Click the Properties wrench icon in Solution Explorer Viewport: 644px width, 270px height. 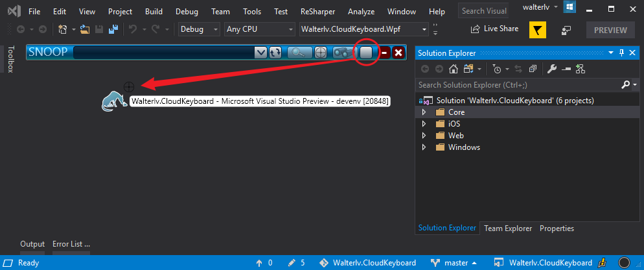[x=551, y=69]
